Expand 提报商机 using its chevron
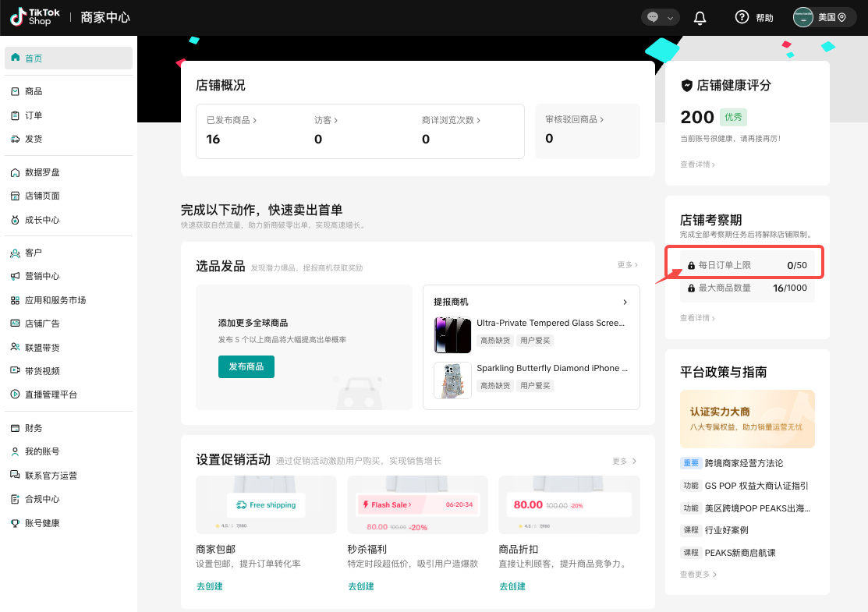The image size is (868, 612). [x=624, y=302]
